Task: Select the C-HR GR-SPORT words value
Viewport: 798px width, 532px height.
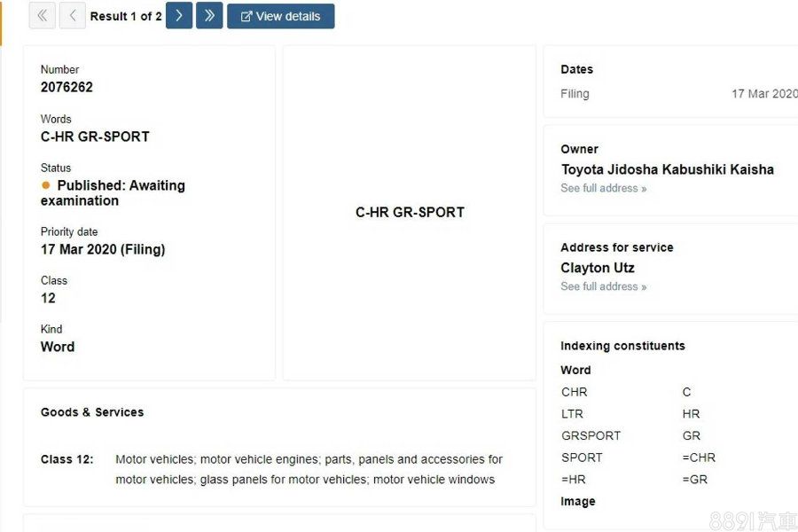Action: 95,137
